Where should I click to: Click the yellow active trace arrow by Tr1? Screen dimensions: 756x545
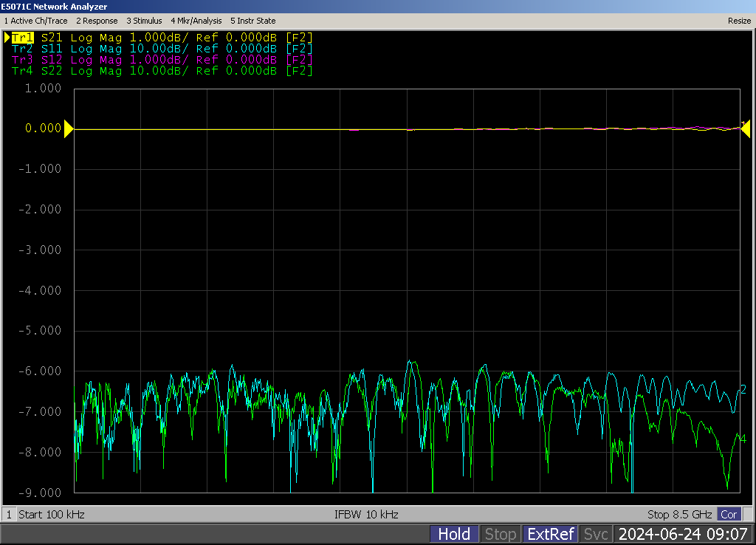tap(7, 37)
